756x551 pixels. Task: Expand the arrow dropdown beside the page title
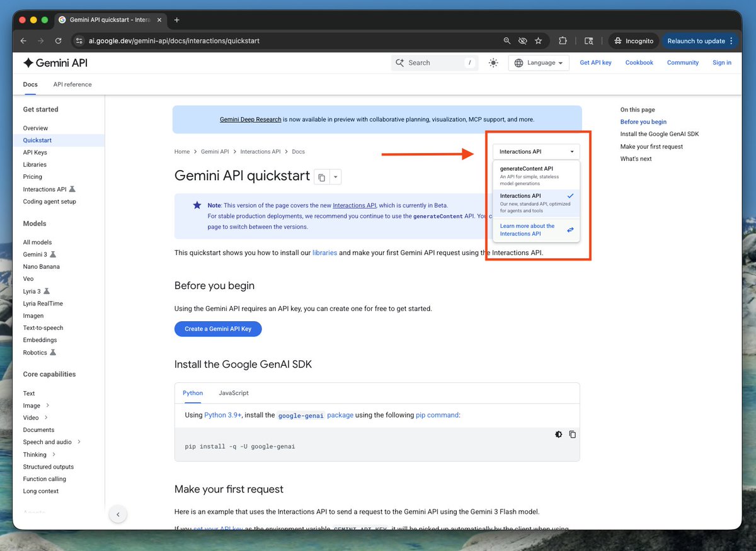click(x=336, y=178)
